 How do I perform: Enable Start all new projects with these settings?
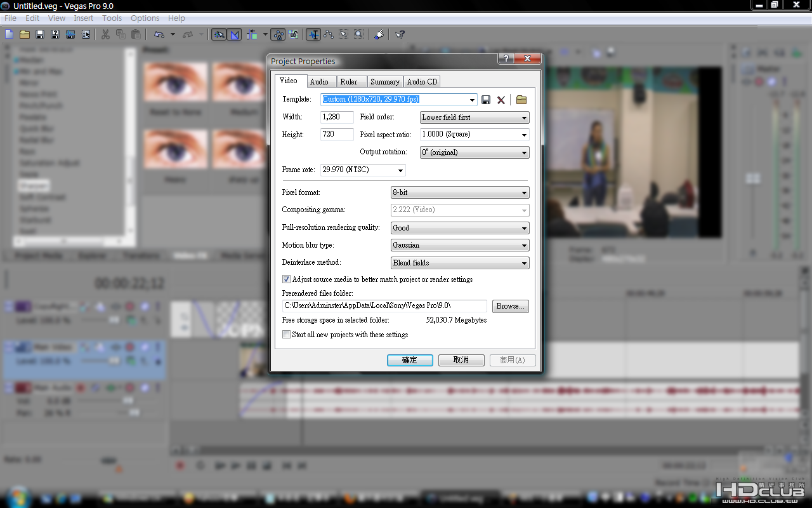(287, 335)
